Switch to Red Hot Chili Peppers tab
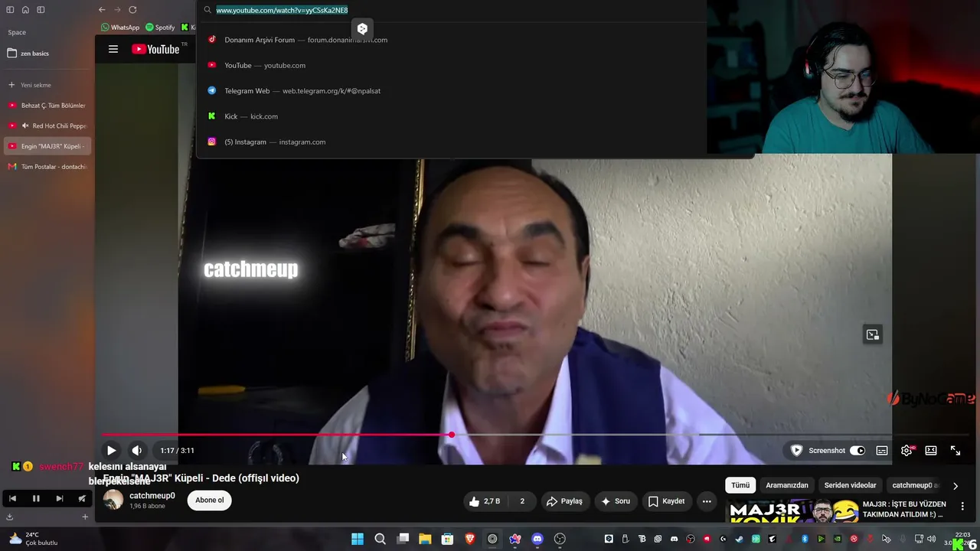Viewport: 980px width, 551px height. tap(46, 126)
